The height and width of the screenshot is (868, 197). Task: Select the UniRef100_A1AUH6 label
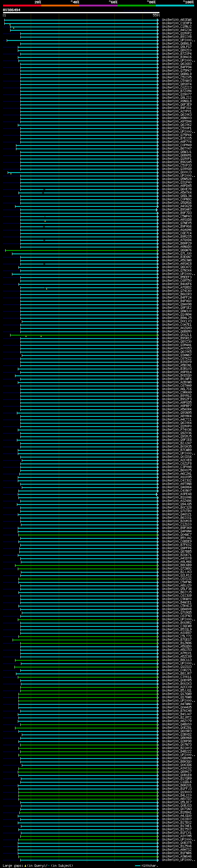176,230
